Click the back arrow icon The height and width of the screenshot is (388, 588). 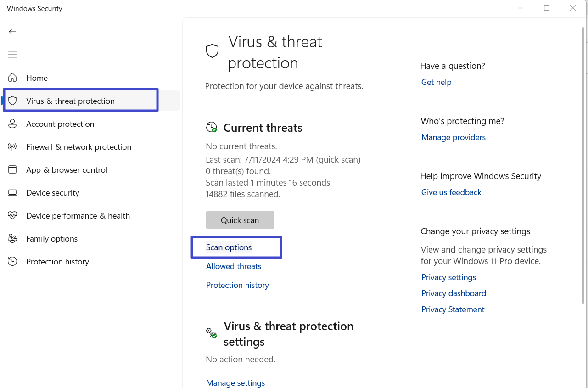point(12,32)
